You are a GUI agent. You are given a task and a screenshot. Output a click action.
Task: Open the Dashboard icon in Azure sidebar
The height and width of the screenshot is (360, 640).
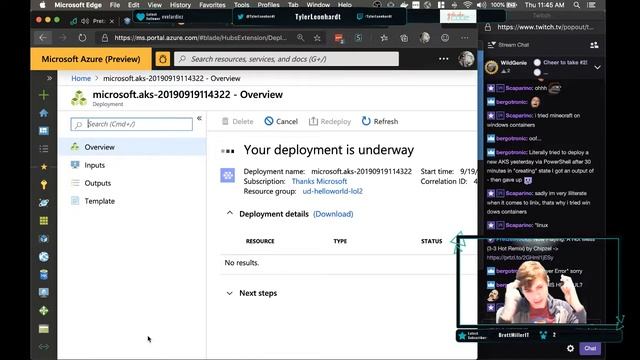(x=44, y=131)
